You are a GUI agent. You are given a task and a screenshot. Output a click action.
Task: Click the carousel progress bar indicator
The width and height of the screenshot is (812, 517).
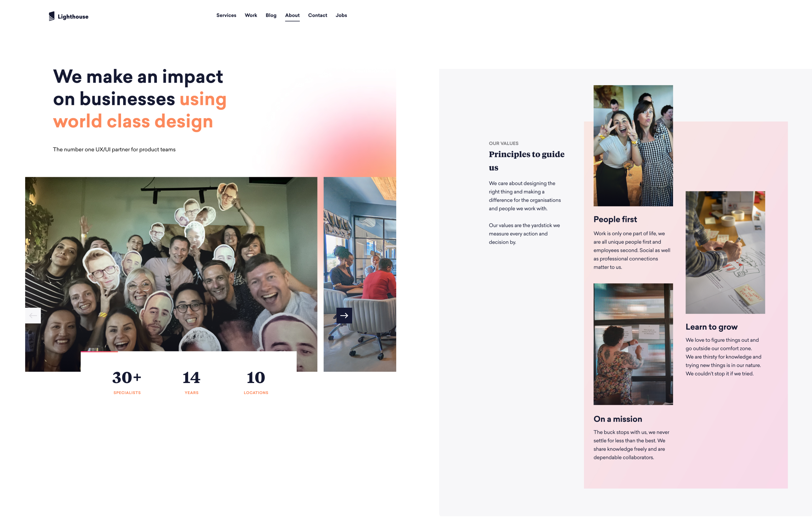click(x=99, y=351)
